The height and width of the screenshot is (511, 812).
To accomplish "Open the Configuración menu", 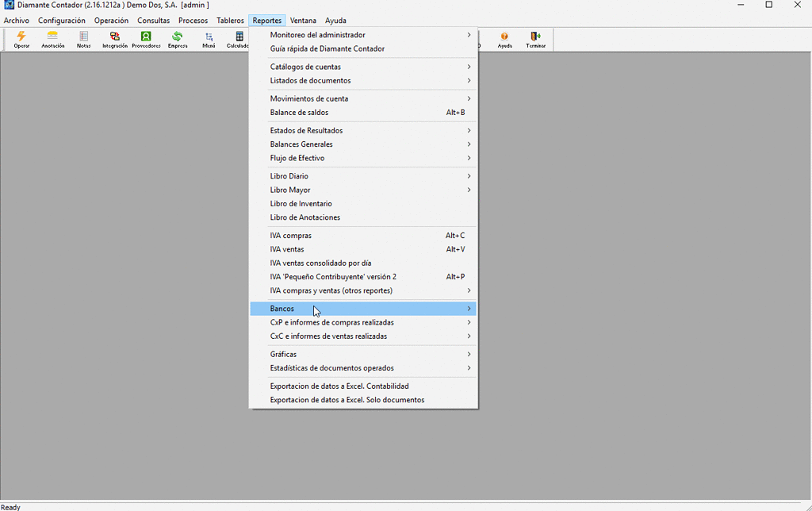I will (x=62, y=21).
